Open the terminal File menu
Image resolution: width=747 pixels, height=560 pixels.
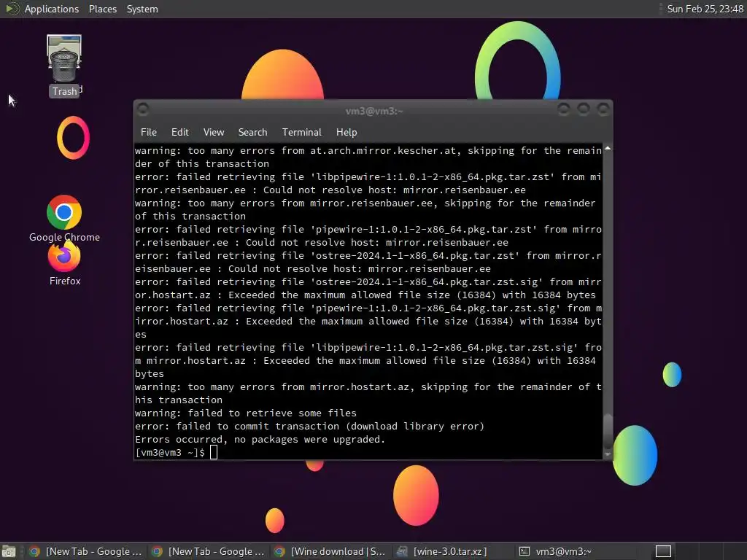(x=149, y=133)
